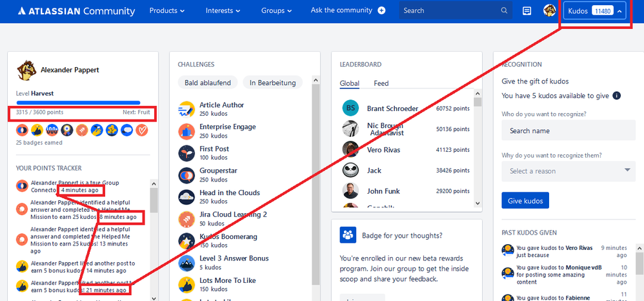644x301 pixels.
Task: Click the Head in the Clouds icon
Action: 186,197
